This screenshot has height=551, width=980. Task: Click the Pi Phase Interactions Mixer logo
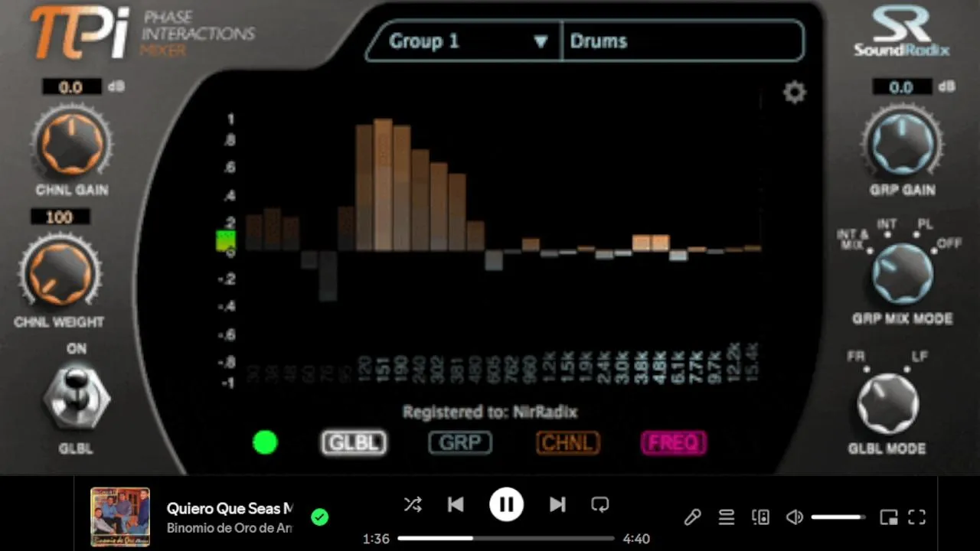point(142,34)
